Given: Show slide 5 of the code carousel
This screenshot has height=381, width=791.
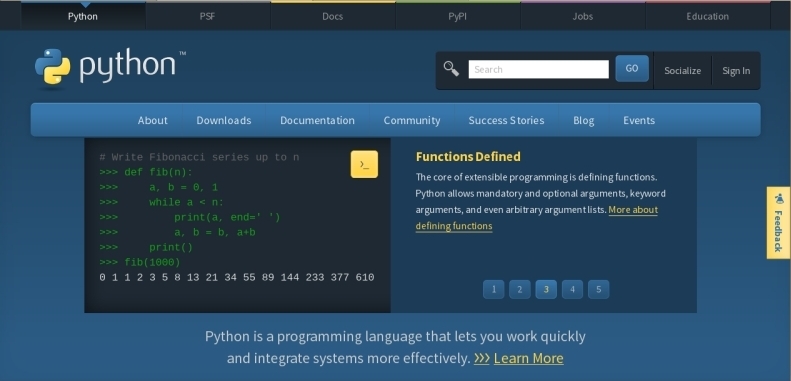Looking at the screenshot, I should pyautogui.click(x=598, y=289).
